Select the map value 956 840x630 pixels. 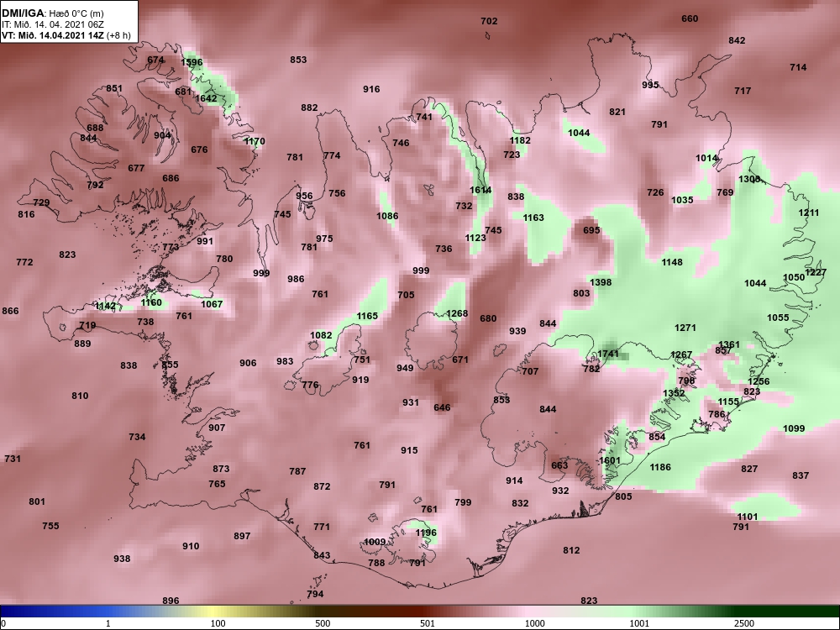click(304, 196)
